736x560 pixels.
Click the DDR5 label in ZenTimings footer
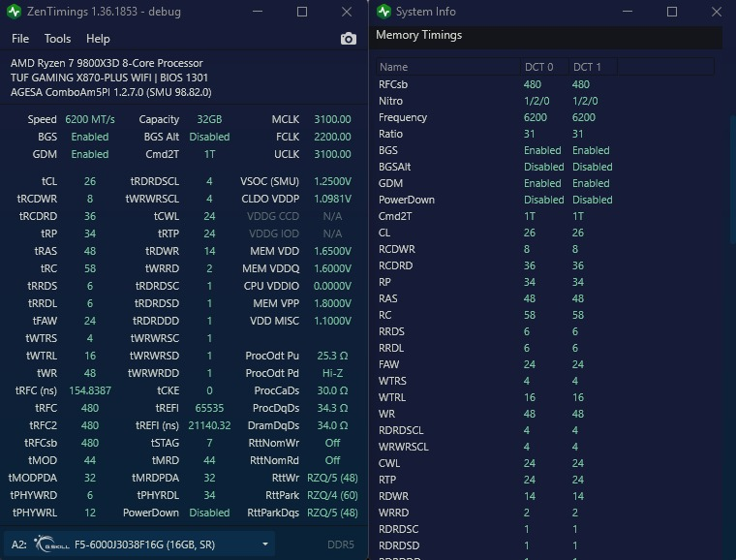[341, 544]
